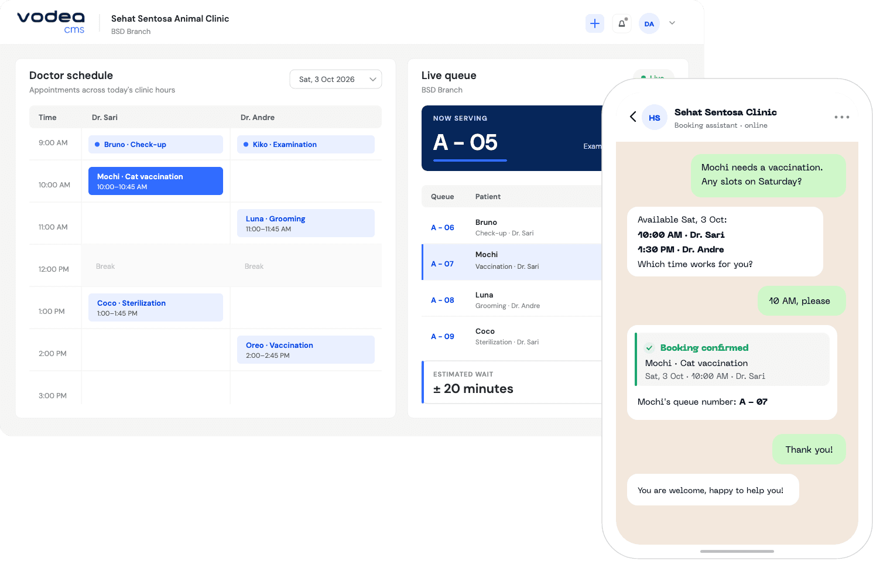
Task: Click the 12:00 PM Break under Dr. Sari
Action: pyautogui.click(x=105, y=266)
